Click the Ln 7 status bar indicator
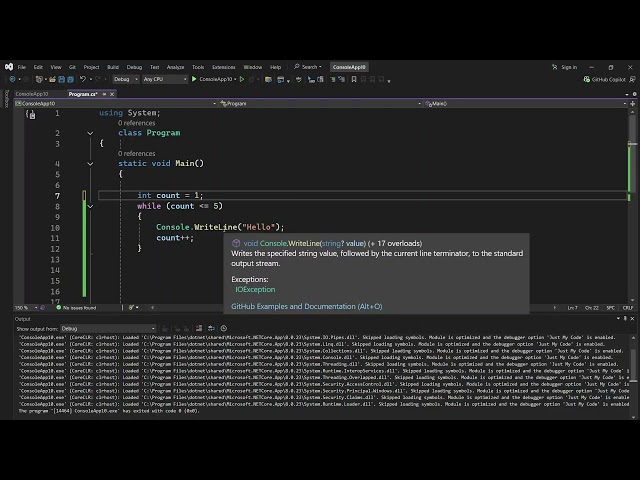Image resolution: width=640 pixels, height=480 pixels. pos(572,307)
